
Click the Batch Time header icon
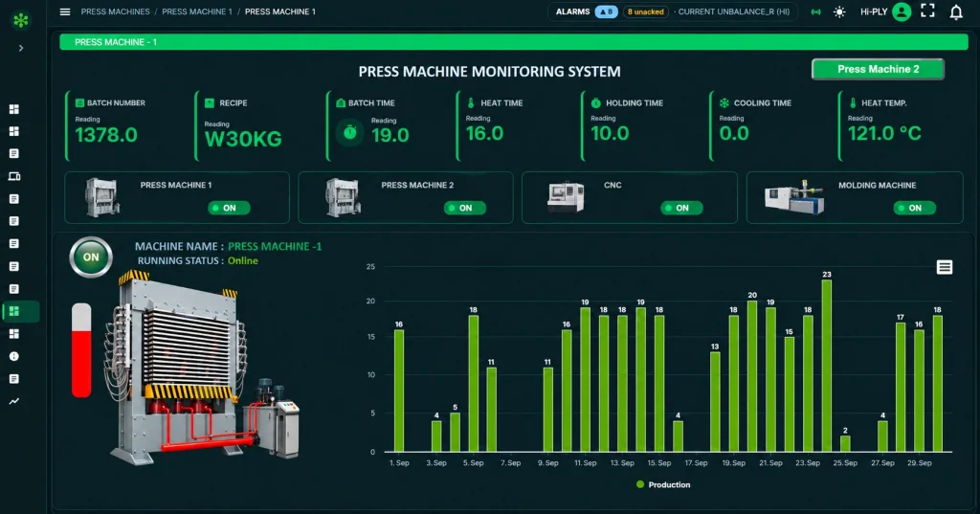tap(341, 102)
